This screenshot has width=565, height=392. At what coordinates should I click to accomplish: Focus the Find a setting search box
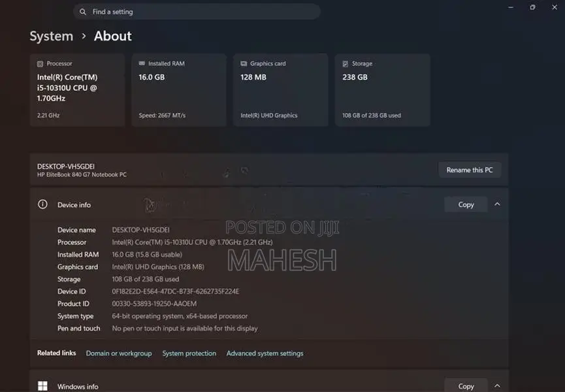197,12
